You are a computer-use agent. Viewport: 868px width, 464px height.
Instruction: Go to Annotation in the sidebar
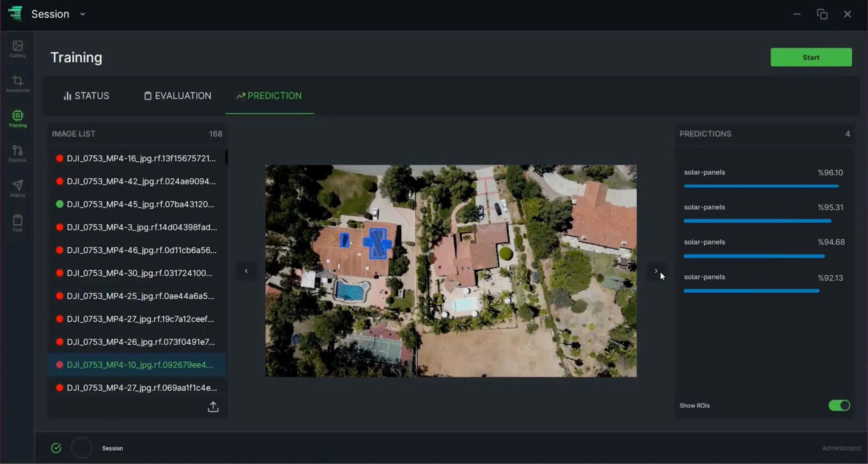click(18, 84)
